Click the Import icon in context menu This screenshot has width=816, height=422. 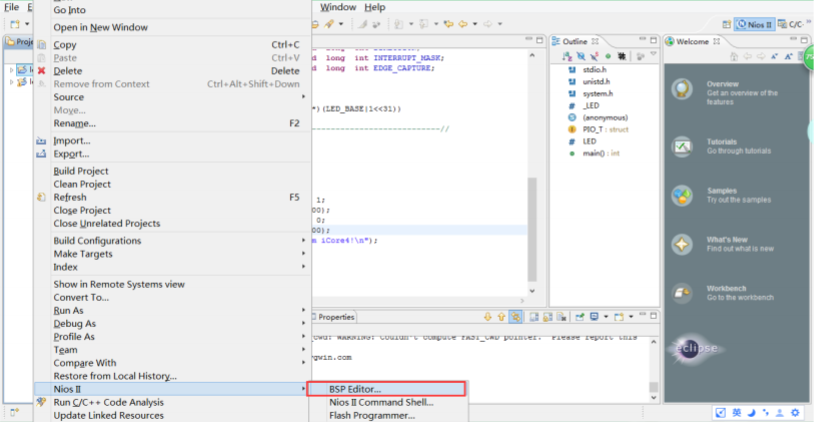click(41, 141)
